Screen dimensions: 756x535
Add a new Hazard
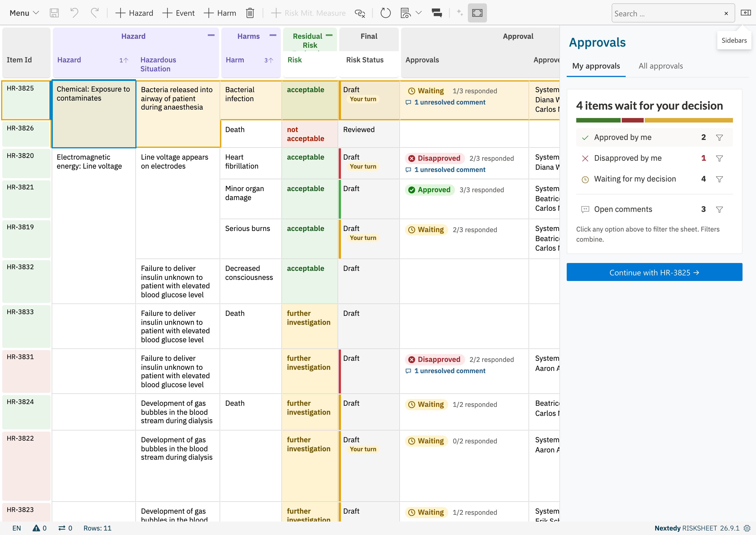[x=134, y=13]
